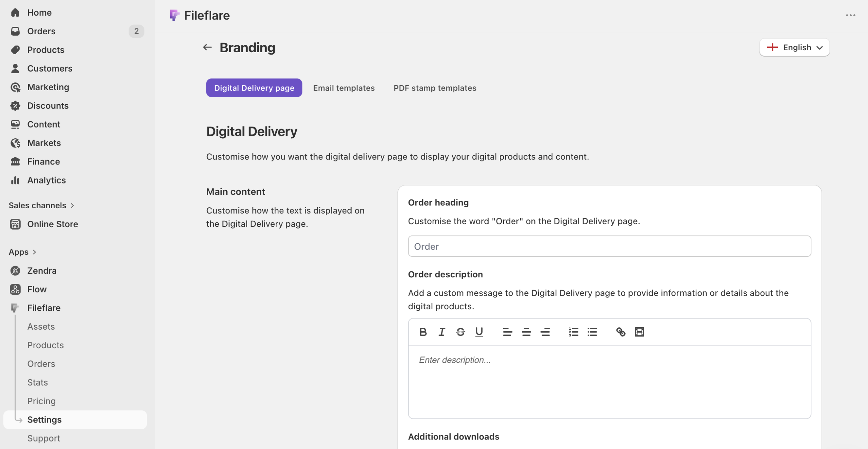The width and height of the screenshot is (868, 449).
Task: Click the Orders count badge 2
Action: tap(136, 31)
